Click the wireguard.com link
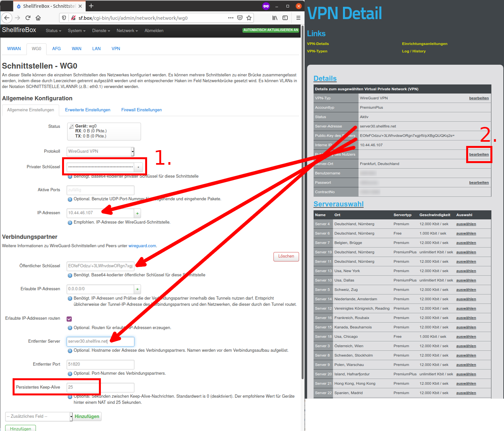Viewport: 504px width, 431px height. click(x=142, y=246)
